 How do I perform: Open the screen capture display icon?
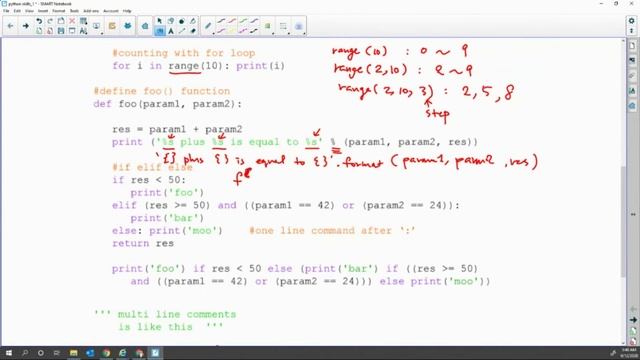[96, 26]
